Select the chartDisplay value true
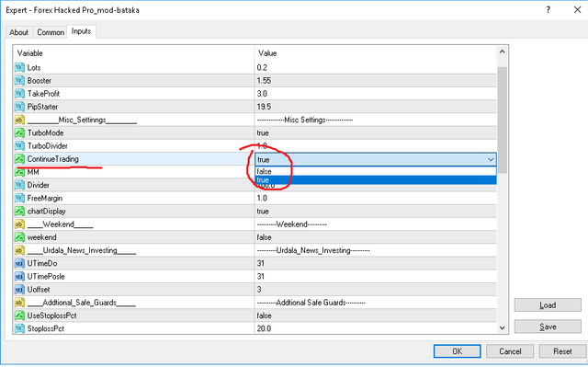This screenshot has width=588, height=367. 263,212
